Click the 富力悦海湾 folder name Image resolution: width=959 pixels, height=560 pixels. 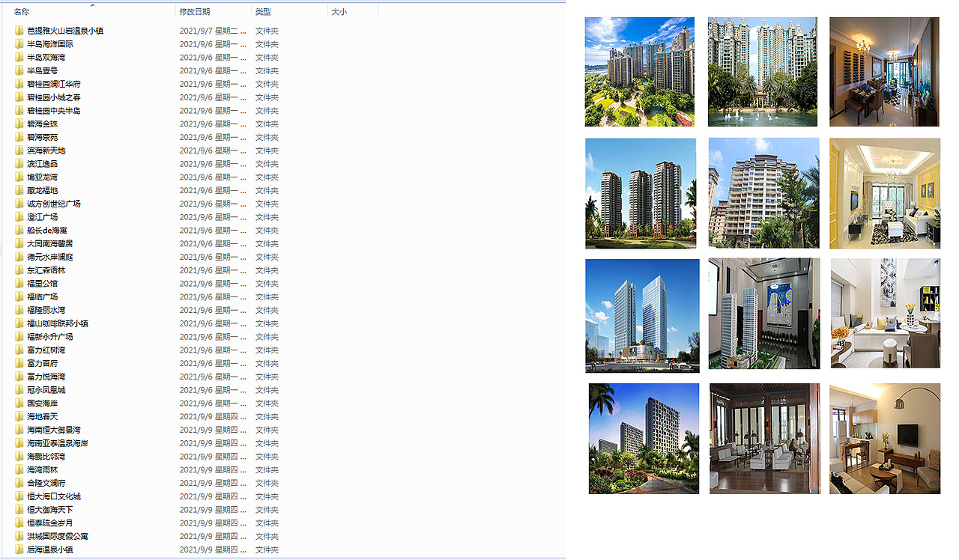46,377
